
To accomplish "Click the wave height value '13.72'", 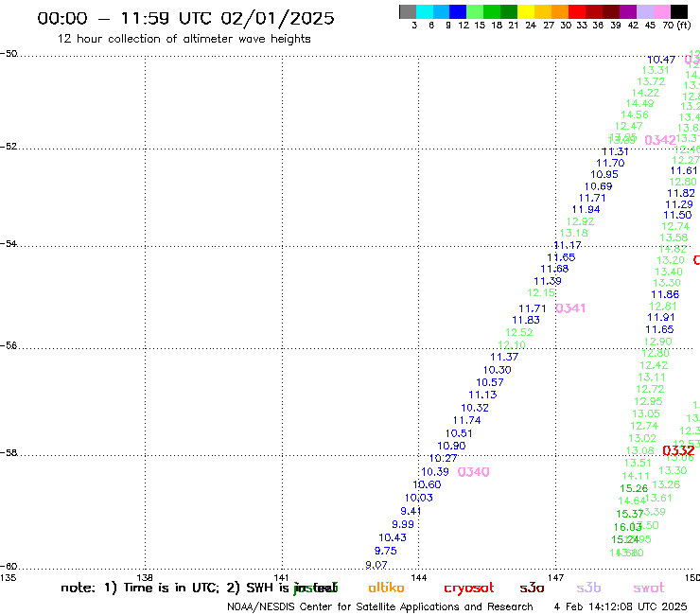I will (651, 81).
